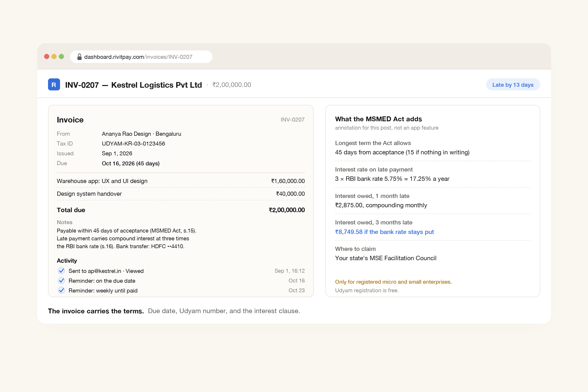Click line item 'Warehouse app: UX and UI design'

pos(102,181)
